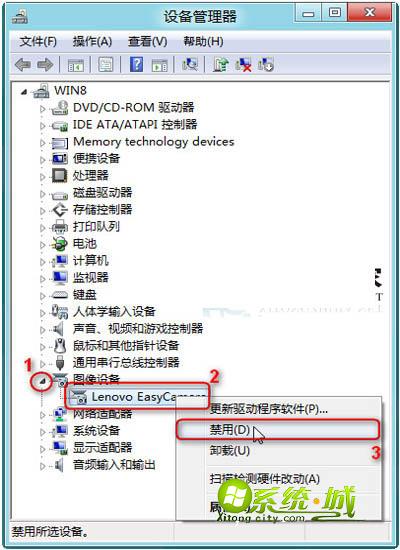This screenshot has width=400, height=550.
Task: Collapse the WIN8 root node
Action: [x=24, y=92]
